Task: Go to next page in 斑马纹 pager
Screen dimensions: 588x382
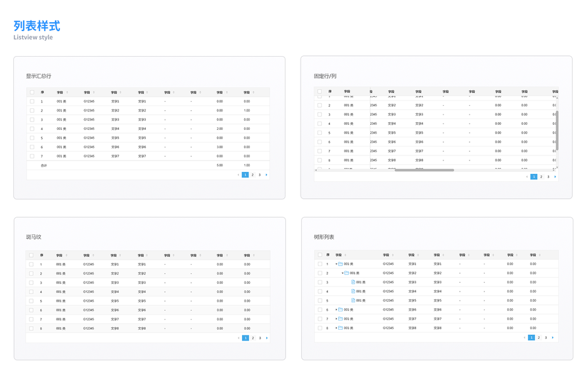Action: (267, 338)
